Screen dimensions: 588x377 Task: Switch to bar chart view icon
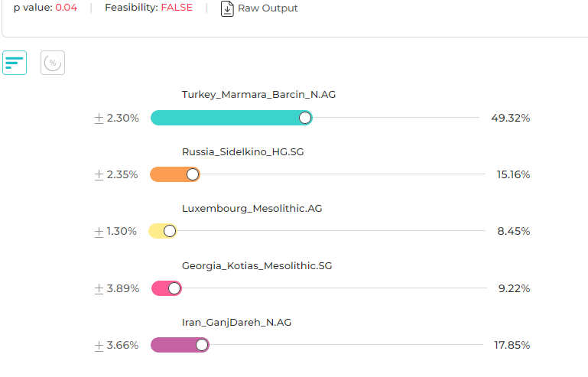15,63
